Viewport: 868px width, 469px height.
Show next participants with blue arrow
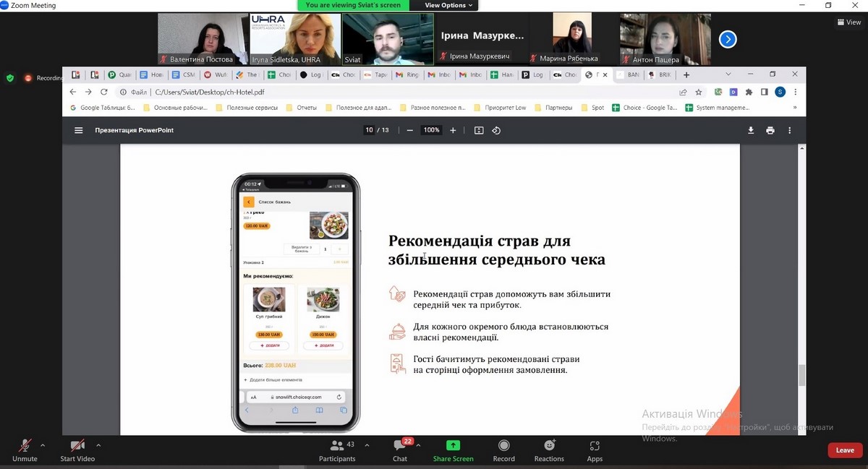click(728, 39)
